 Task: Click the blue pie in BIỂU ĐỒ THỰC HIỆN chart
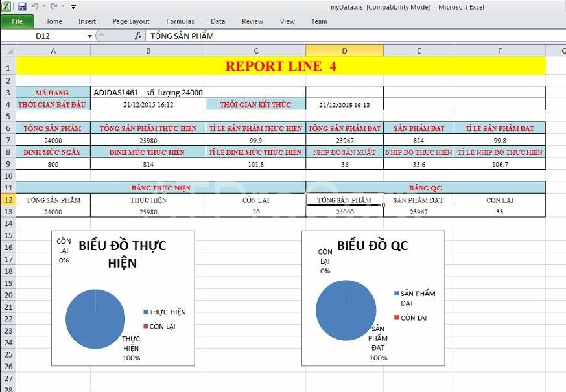coord(95,319)
